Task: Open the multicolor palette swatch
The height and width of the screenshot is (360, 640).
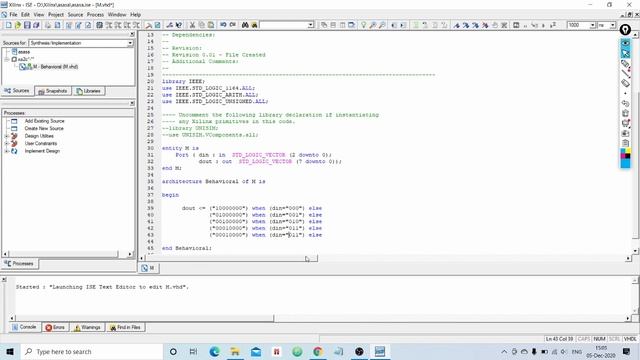Action: (x=625, y=154)
